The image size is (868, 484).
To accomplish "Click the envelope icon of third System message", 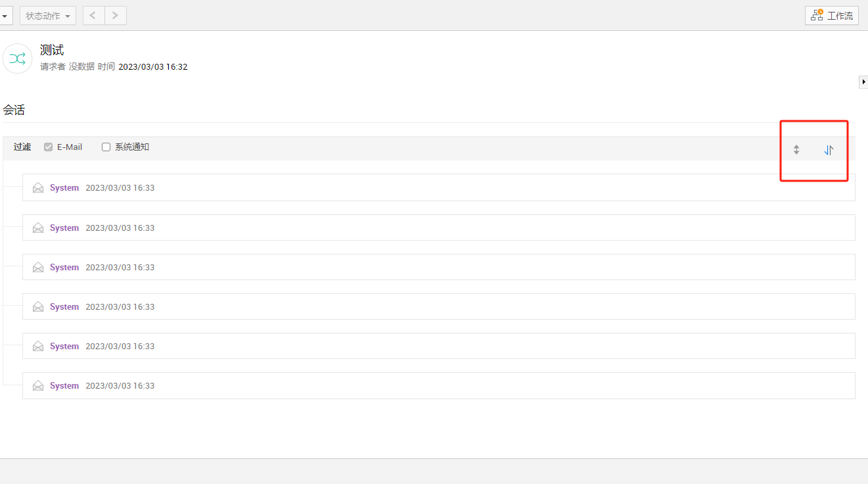I will pos(38,268).
